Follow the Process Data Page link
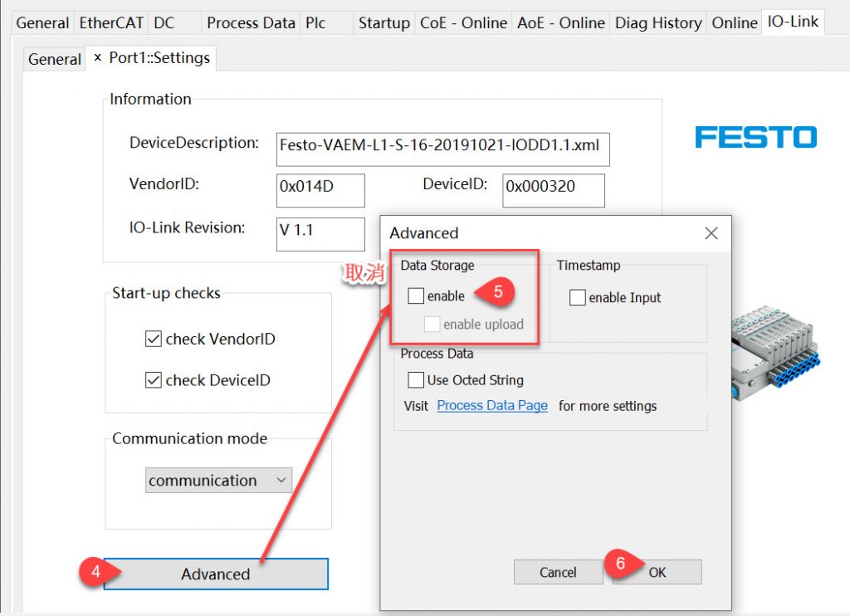The height and width of the screenshot is (616, 850). 492,406
